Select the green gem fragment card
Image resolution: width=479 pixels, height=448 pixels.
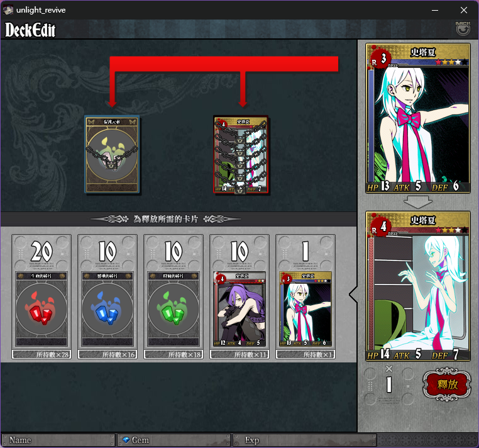tap(173, 309)
